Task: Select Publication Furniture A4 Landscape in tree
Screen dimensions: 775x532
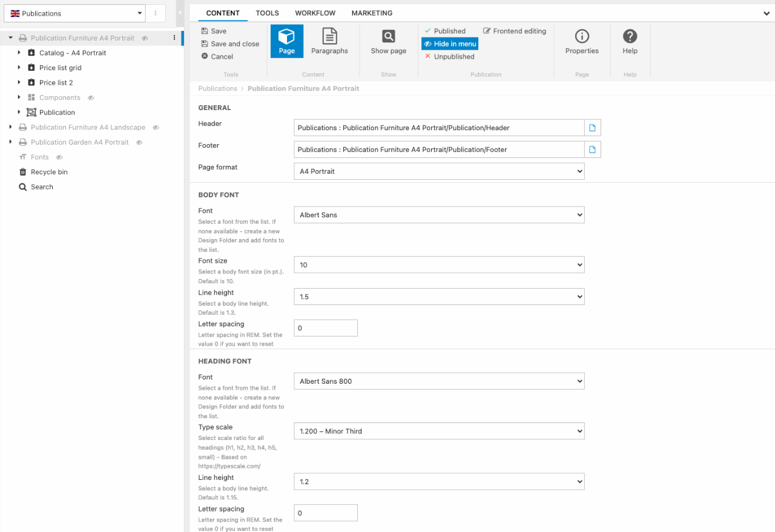Action: pos(88,127)
